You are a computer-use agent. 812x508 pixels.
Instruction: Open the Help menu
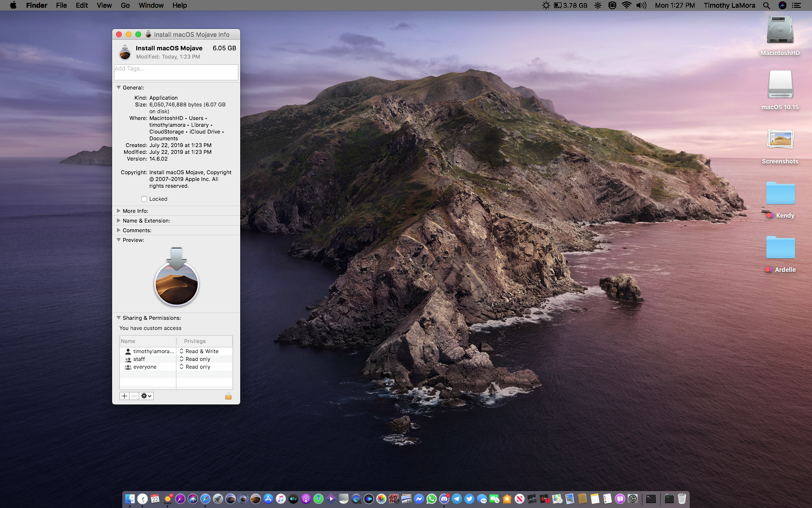180,5
